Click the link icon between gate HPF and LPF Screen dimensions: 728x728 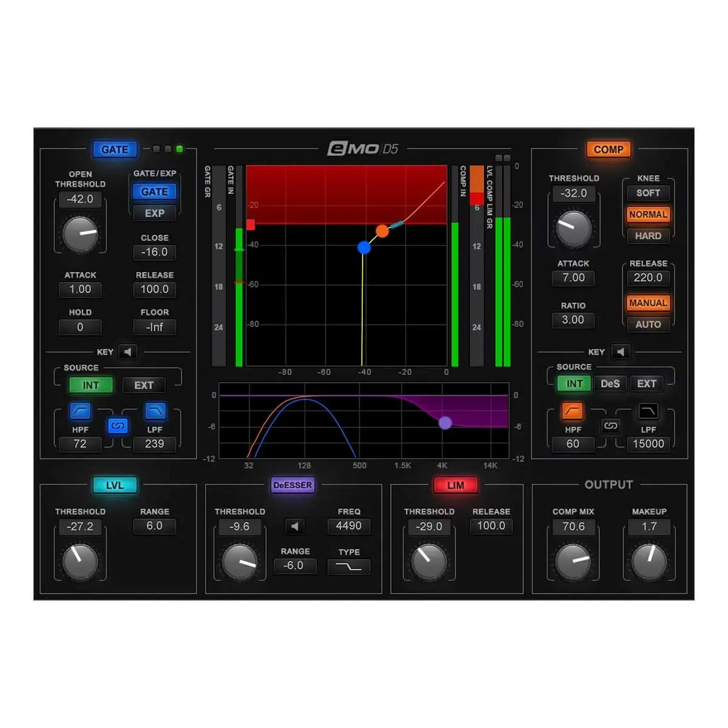pyautogui.click(x=118, y=425)
